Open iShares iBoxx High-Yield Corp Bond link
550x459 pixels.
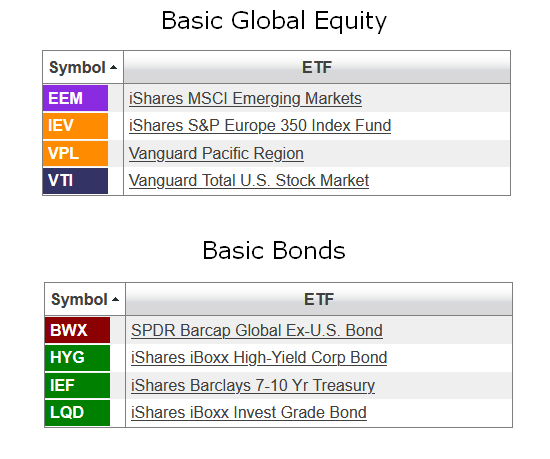click(x=259, y=358)
